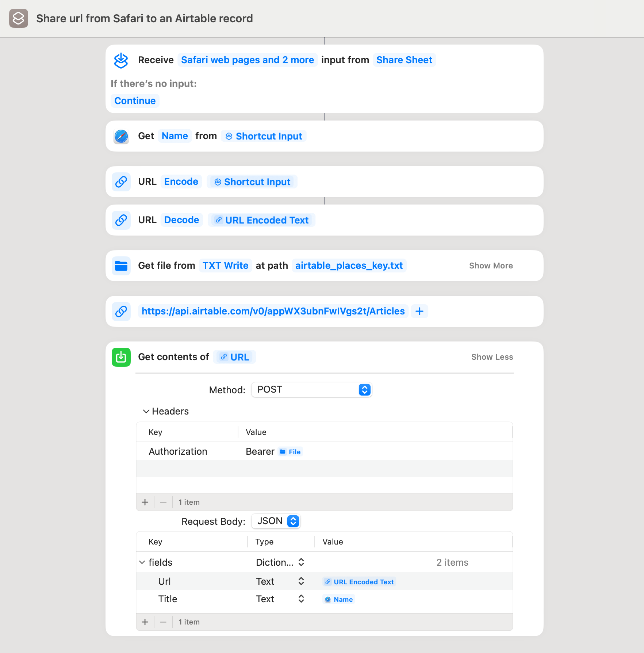Click the shortcut title text in title bar
This screenshot has width=644, height=653.
(x=145, y=18)
